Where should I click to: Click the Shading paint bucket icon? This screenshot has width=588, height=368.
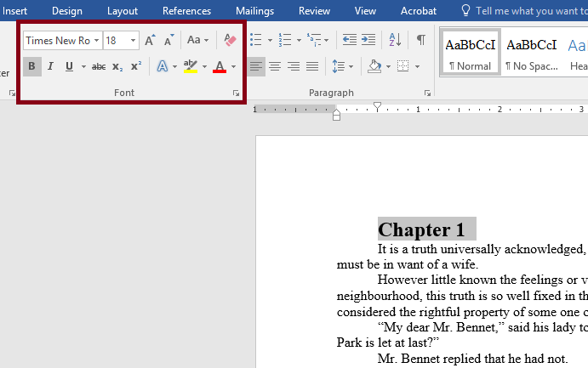[374, 66]
